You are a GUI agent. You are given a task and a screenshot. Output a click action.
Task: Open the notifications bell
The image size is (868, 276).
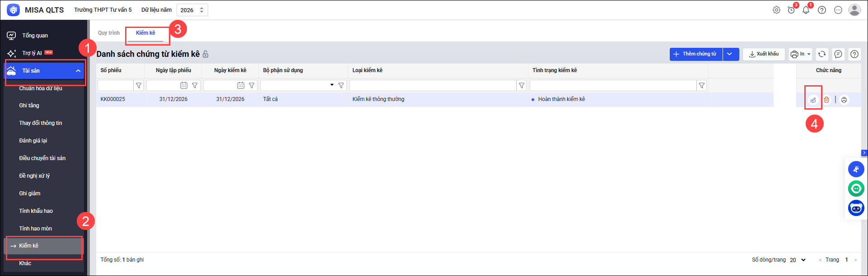pos(806,10)
